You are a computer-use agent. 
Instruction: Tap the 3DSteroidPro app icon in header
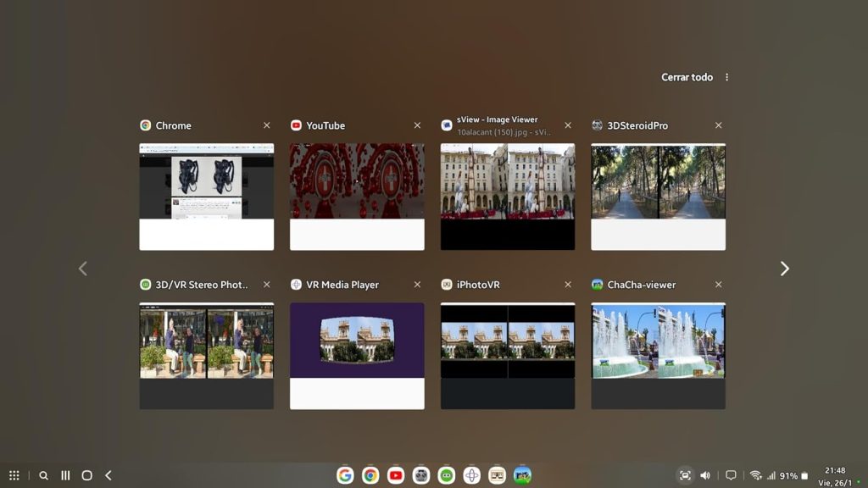click(598, 125)
